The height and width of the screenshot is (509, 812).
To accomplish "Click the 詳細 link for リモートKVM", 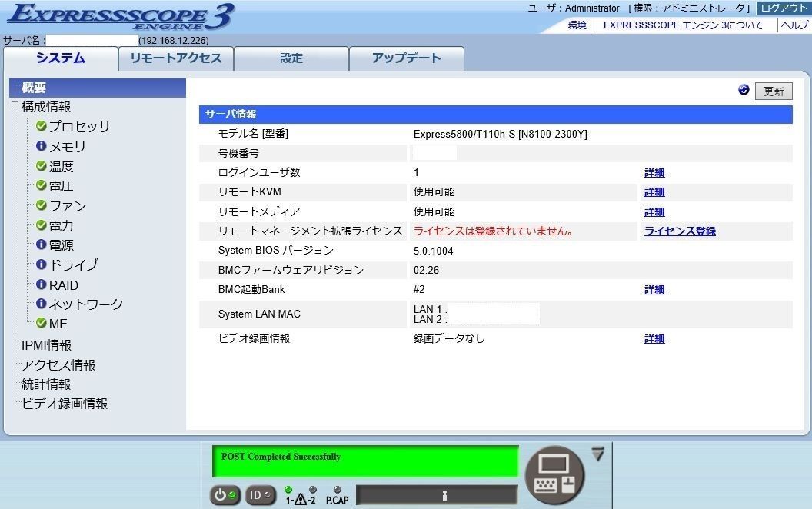I will click(654, 192).
